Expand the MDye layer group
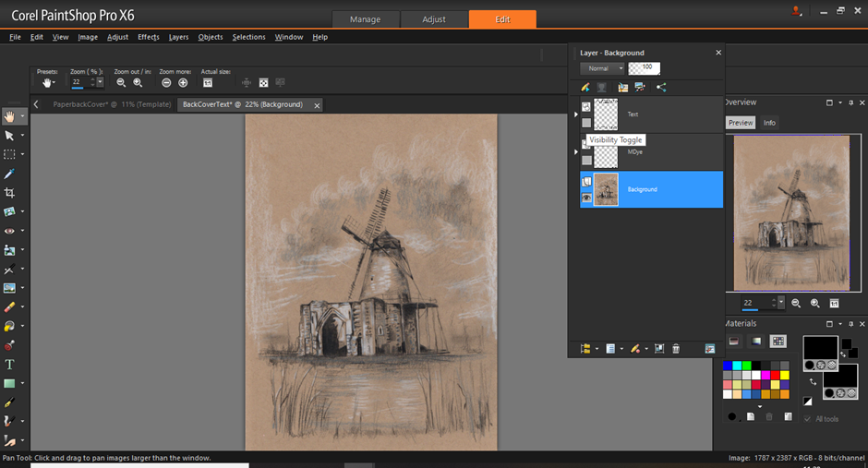Viewport: 868px width, 468px height. click(575, 151)
